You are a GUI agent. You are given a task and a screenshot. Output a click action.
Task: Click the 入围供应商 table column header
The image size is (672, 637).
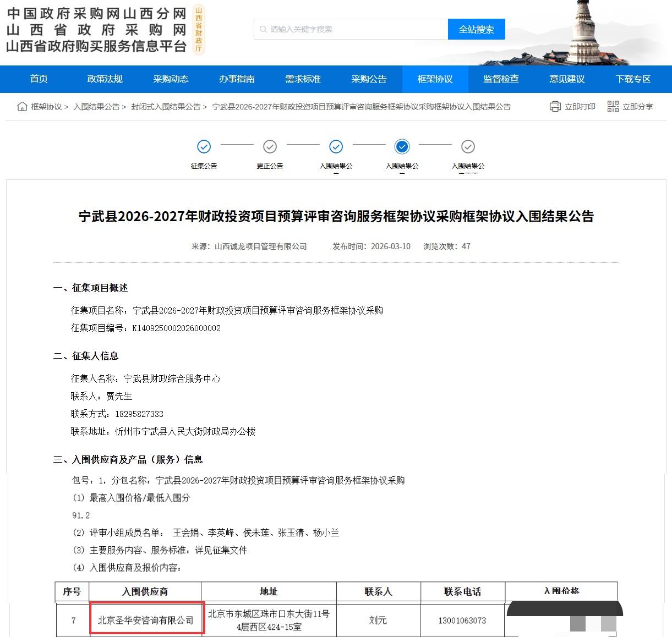coord(145,591)
